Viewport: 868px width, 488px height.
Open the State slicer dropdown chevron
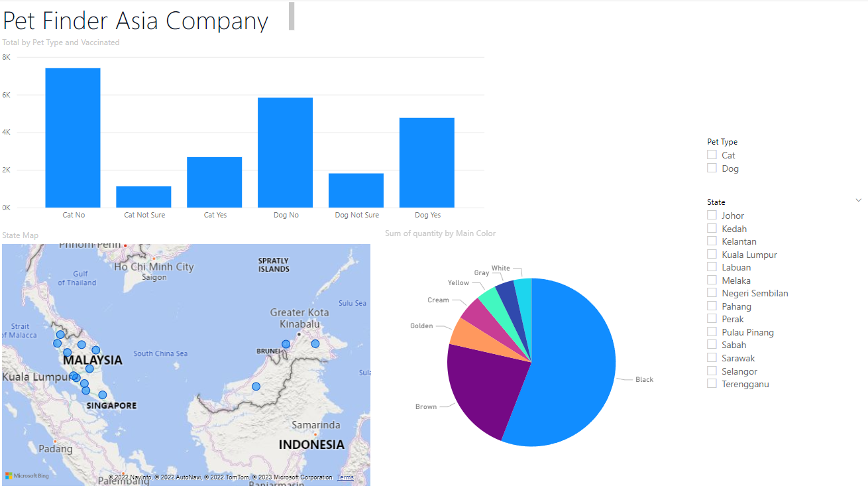(859, 200)
